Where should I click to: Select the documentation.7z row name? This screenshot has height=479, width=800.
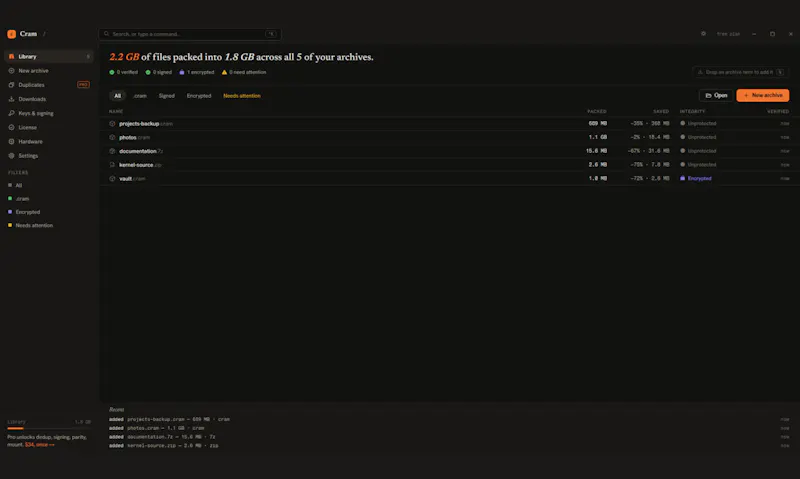pyautogui.click(x=141, y=151)
